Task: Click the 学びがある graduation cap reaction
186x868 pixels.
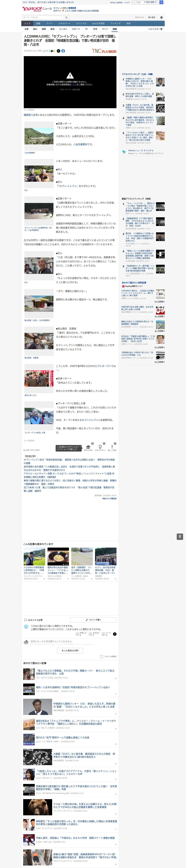Action: pos(89,447)
